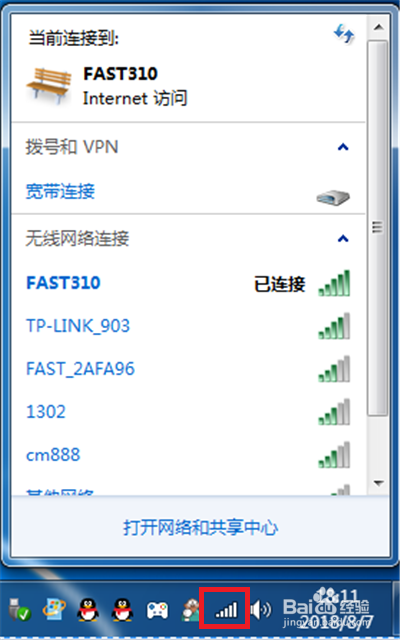Image resolution: width=400 pixels, height=640 pixels.
Task: Select the TP-LINK_903 wireless network
Action: (x=188, y=326)
